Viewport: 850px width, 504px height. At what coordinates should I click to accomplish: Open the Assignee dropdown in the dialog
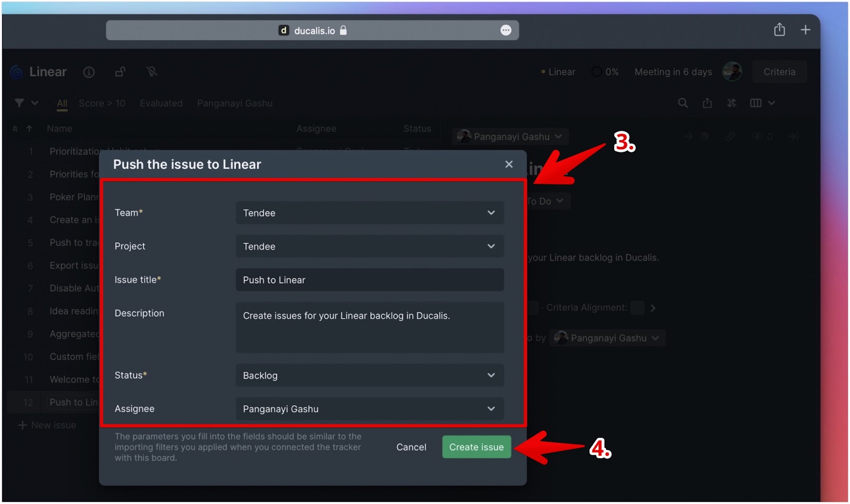370,409
